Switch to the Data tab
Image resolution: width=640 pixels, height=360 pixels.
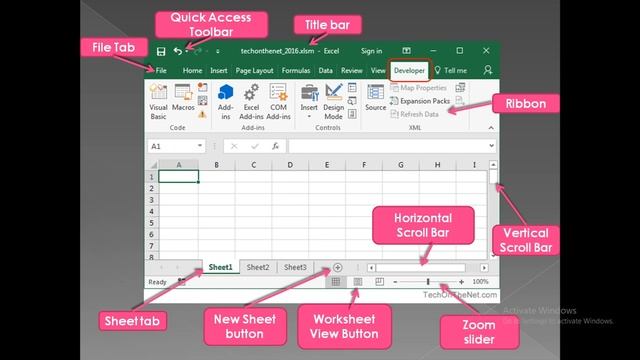point(325,71)
